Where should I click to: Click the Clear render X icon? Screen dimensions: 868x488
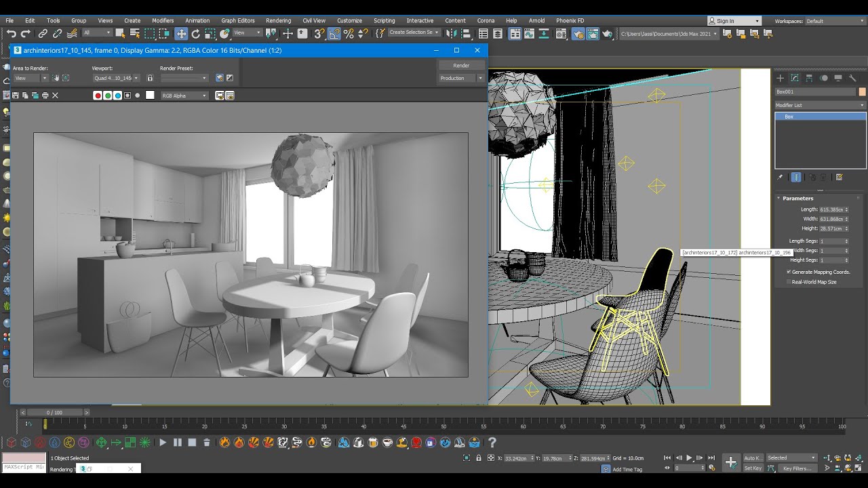pyautogui.click(x=55, y=96)
